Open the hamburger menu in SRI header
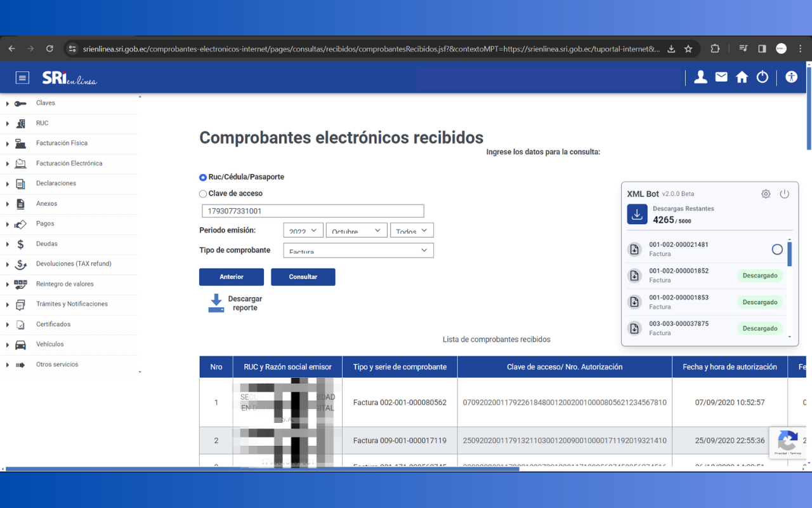 (x=22, y=78)
